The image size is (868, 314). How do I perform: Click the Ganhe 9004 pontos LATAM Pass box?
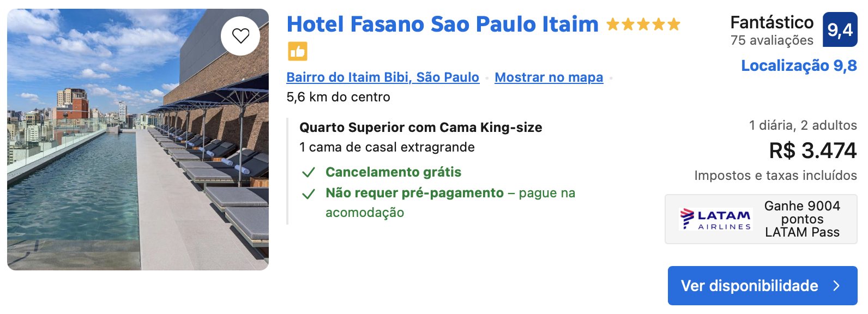(x=761, y=219)
